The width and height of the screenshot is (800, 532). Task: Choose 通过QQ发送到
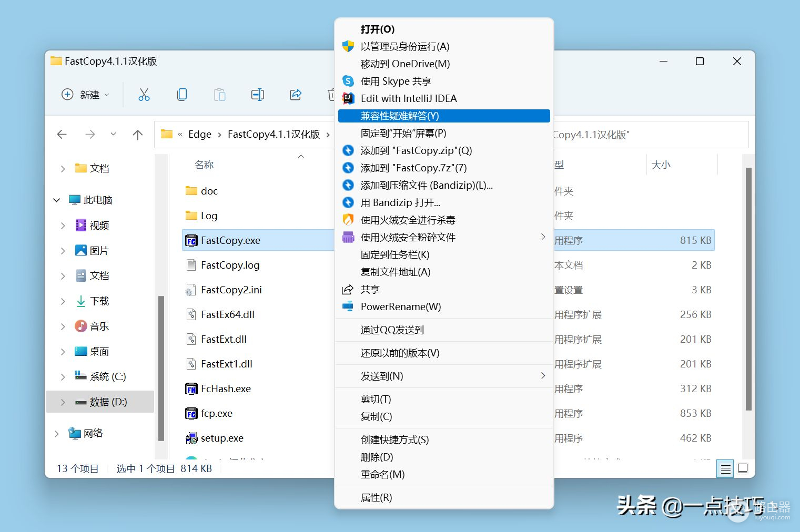pyautogui.click(x=444, y=330)
